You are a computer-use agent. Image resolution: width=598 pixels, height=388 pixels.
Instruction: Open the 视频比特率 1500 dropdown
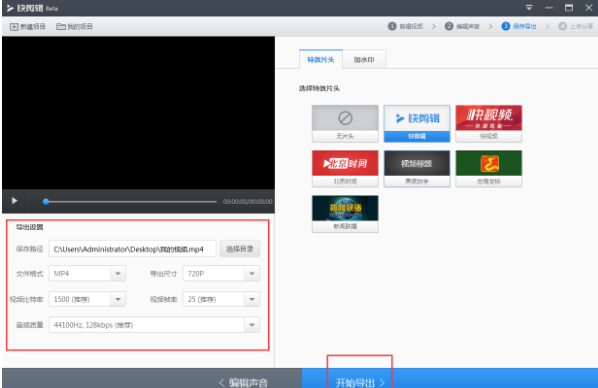pos(118,299)
